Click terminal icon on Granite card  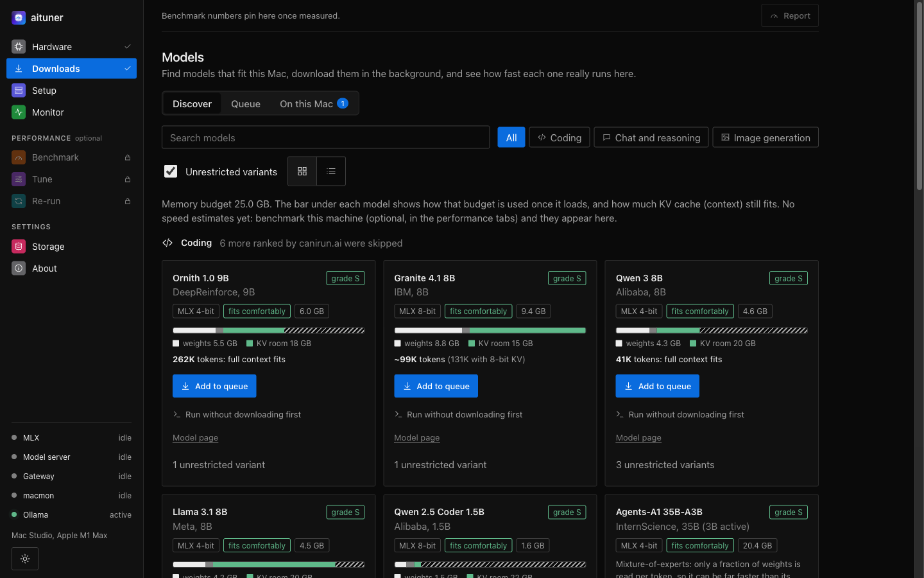coord(398,414)
